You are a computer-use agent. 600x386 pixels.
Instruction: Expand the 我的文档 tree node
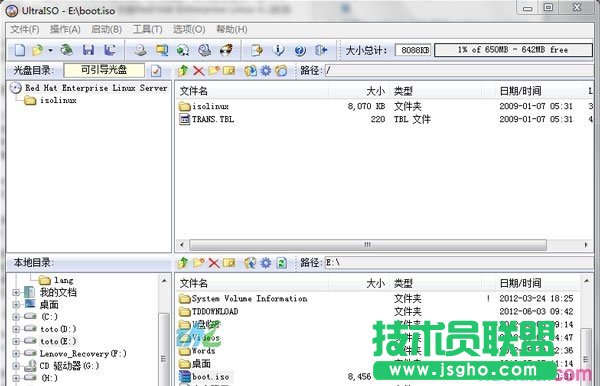tap(16, 293)
